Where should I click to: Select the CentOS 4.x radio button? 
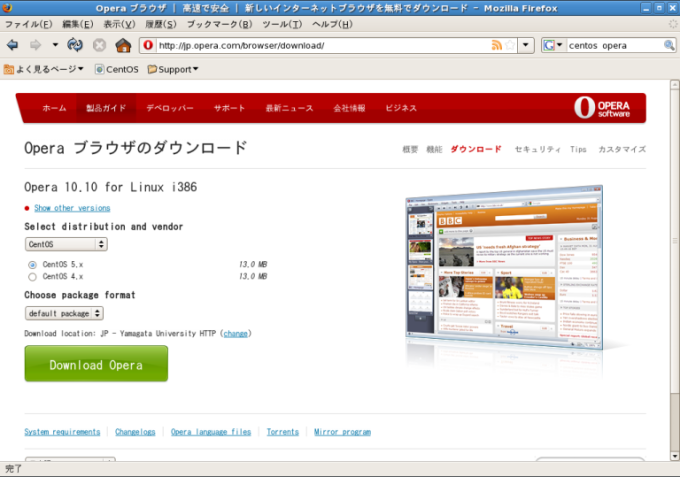pos(32,277)
